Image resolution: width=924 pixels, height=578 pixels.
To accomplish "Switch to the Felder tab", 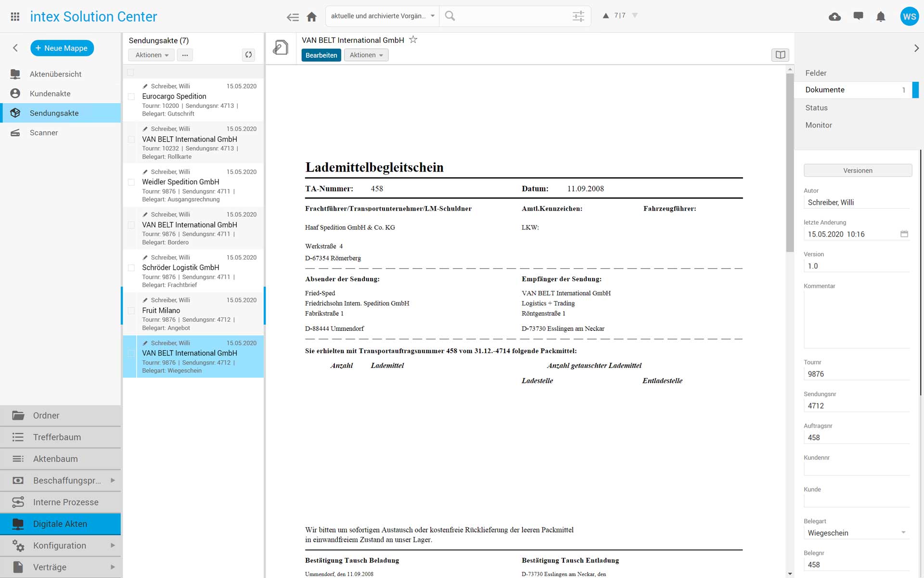I will [816, 73].
